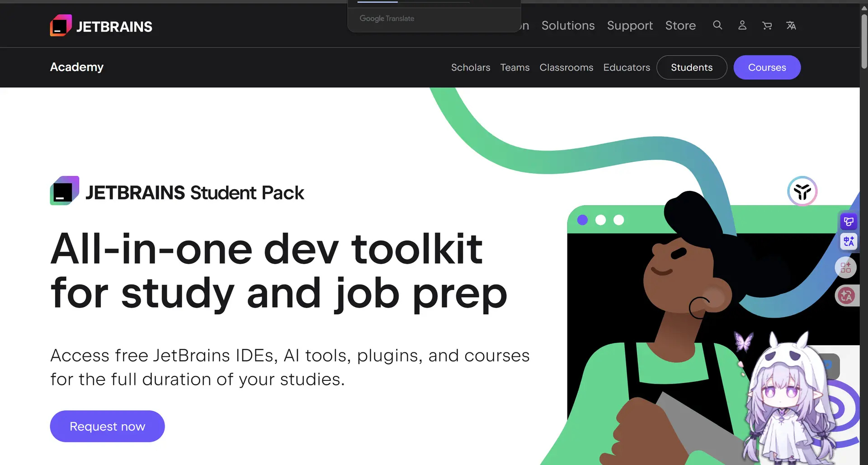Image resolution: width=868 pixels, height=465 pixels.
Task: Click the circular Y-shaped assistant floating icon
Action: click(802, 191)
